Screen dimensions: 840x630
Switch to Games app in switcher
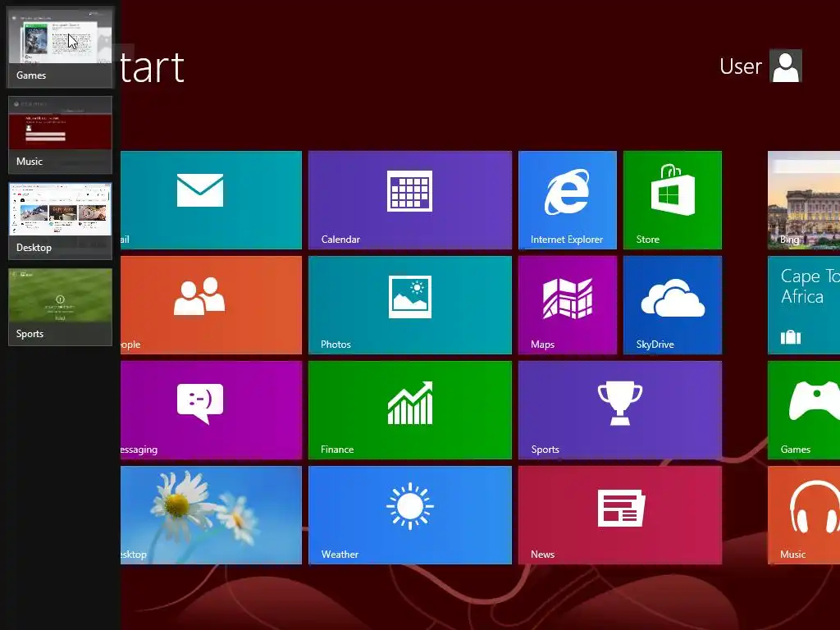[60, 47]
